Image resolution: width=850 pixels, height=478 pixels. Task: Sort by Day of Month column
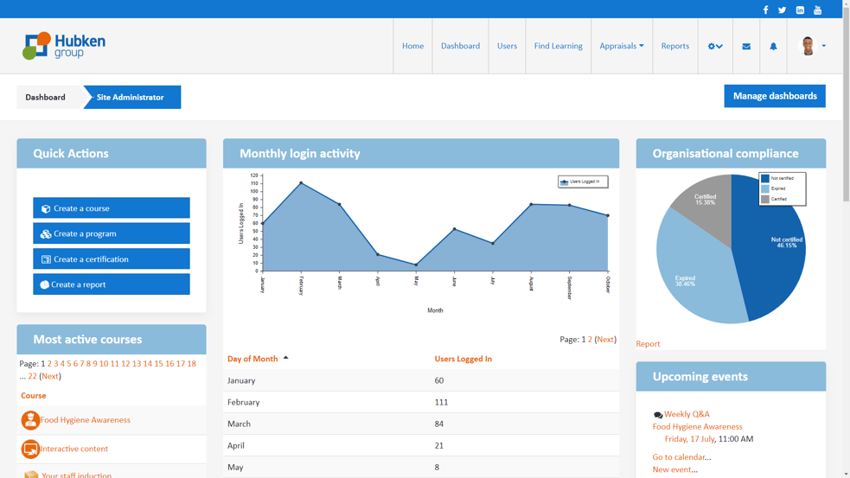click(252, 359)
